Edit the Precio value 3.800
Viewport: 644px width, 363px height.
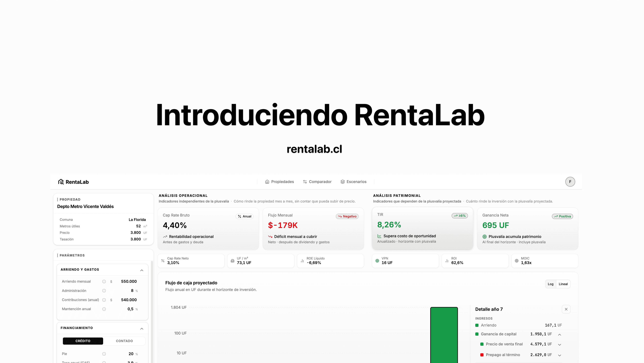pyautogui.click(x=136, y=233)
